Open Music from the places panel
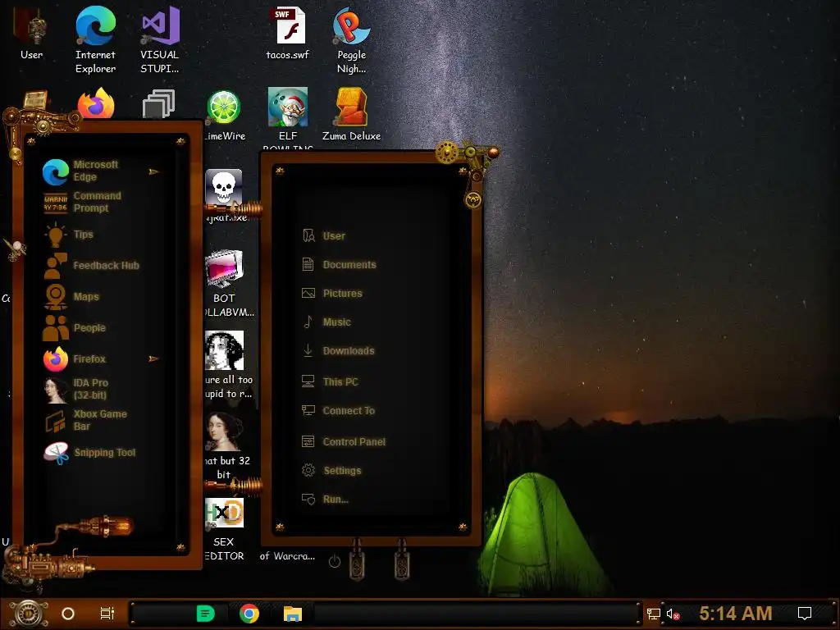Screen dimensions: 840x630 click(x=326, y=322)
